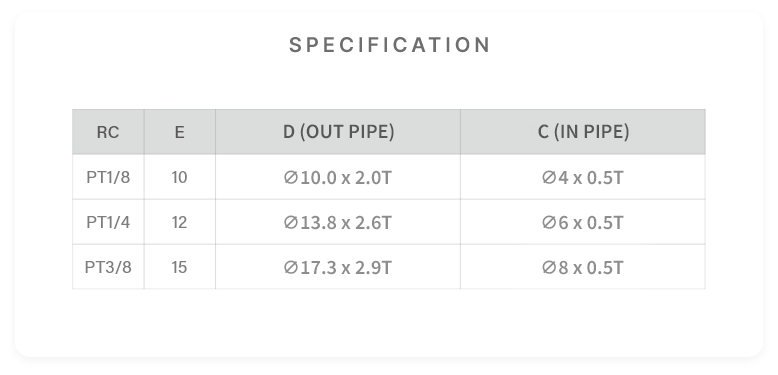The image size is (778, 375).
Task: Select the ∅10.0 x 2.0T cell
Action: tap(338, 177)
